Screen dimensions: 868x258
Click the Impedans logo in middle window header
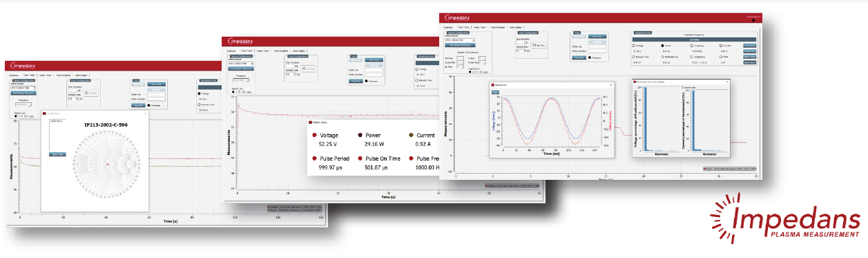tap(241, 41)
